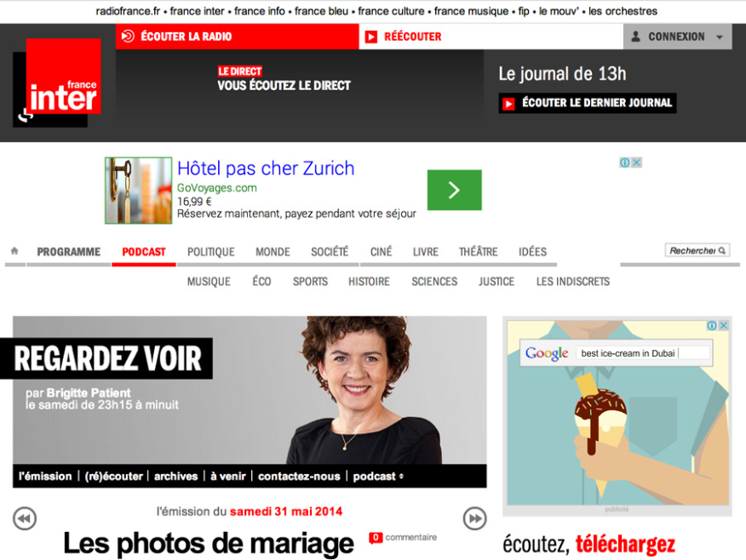Viewport: 746px width, 560px height.
Task: Click Brigitte Patient host name
Action: click(x=89, y=393)
